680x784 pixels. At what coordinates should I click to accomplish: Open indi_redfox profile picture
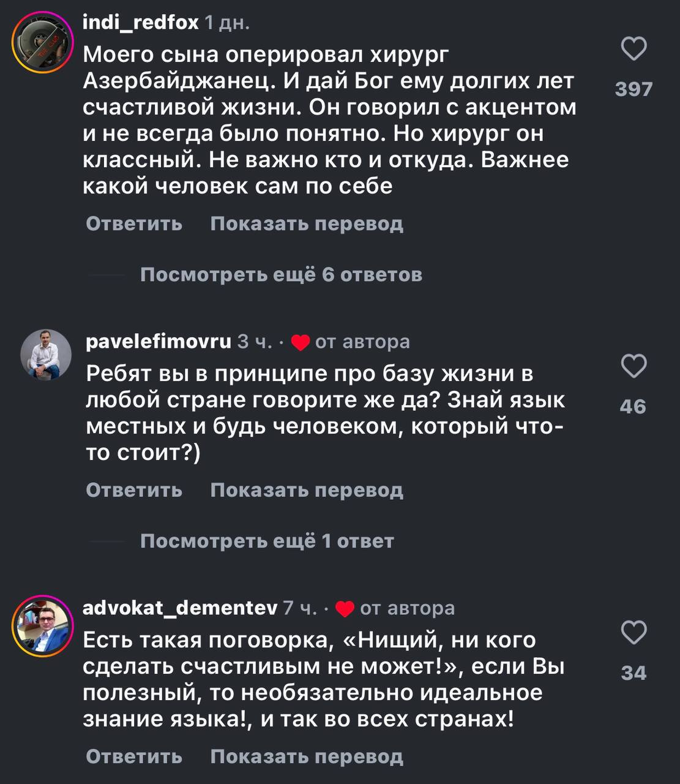coord(42,43)
